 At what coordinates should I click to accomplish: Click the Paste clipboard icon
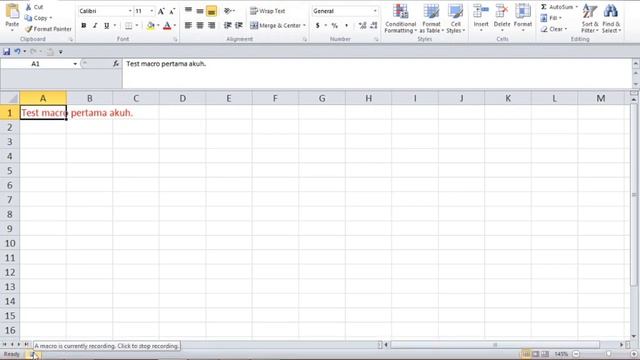12,11
